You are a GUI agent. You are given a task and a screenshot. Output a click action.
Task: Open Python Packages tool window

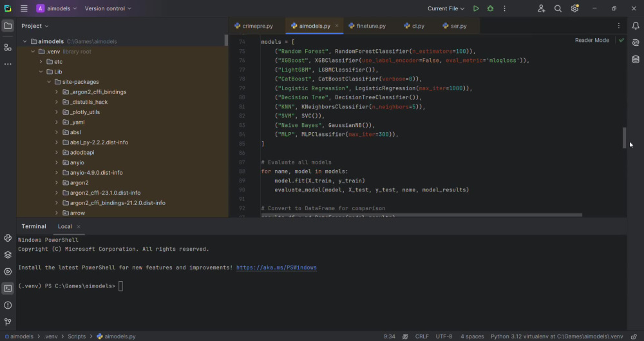click(8, 255)
